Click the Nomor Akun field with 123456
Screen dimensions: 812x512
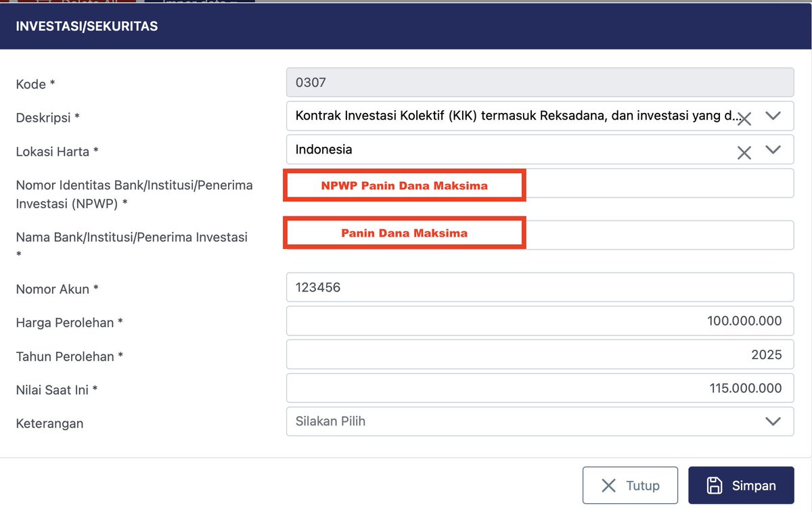coord(540,287)
